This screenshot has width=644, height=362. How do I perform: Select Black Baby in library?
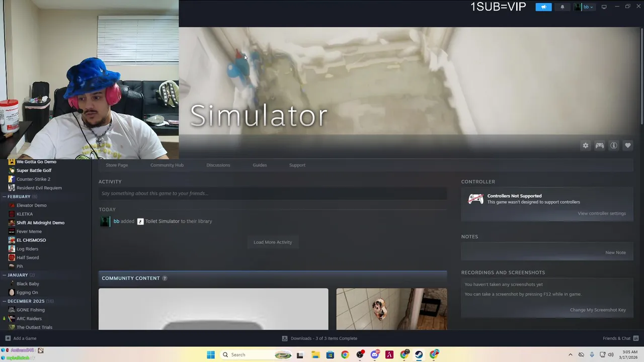[x=28, y=284]
